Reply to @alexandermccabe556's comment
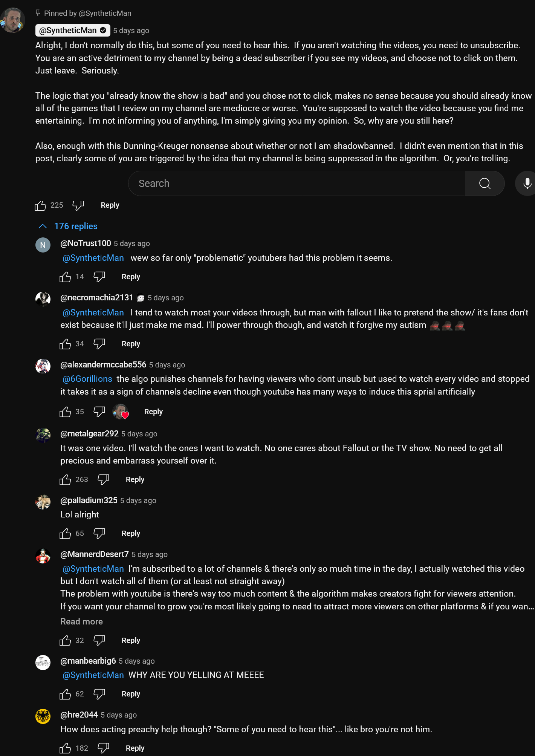Screen dimensions: 535x756 click(x=153, y=412)
